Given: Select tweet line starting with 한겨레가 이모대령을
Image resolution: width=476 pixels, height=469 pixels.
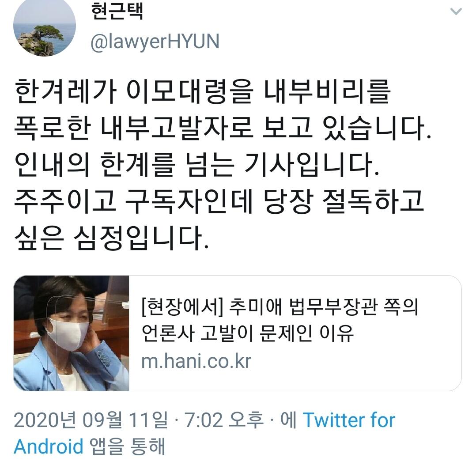Looking at the screenshot, I should click(203, 91).
